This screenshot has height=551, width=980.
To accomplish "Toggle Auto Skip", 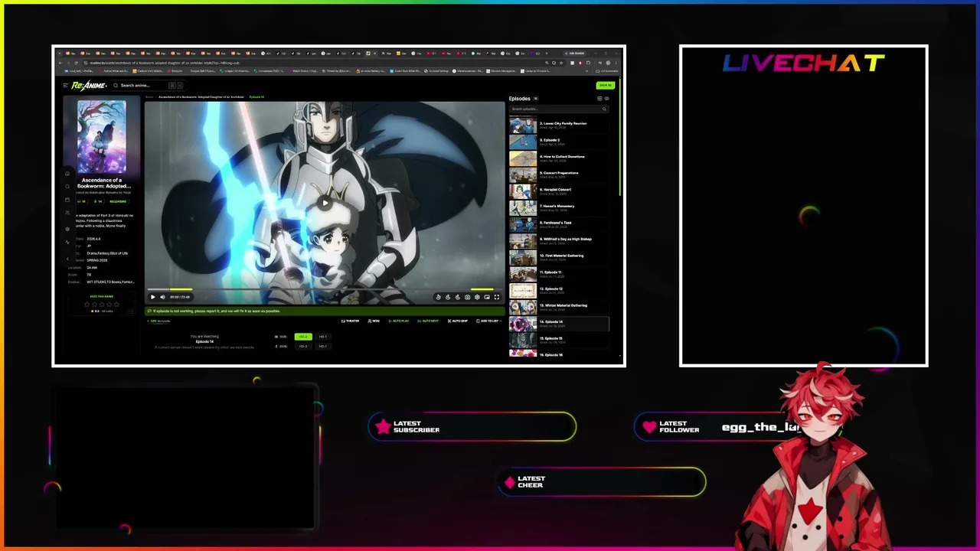I will (x=458, y=321).
